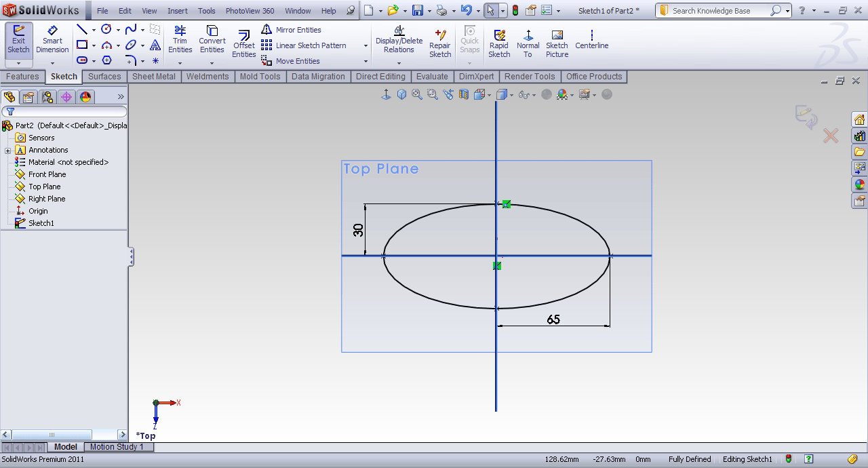Open Design Library task pane icon
This screenshot has width=868, height=468.
[859, 136]
